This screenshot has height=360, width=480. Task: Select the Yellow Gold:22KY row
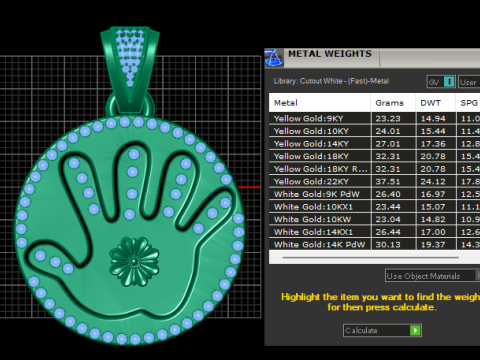[x=374, y=182]
